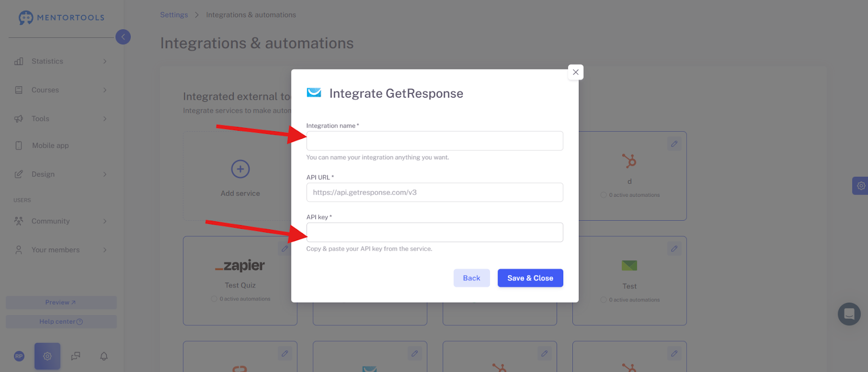Expand the Community sidebar section
Screen dimensions: 868x372
pos(61,221)
